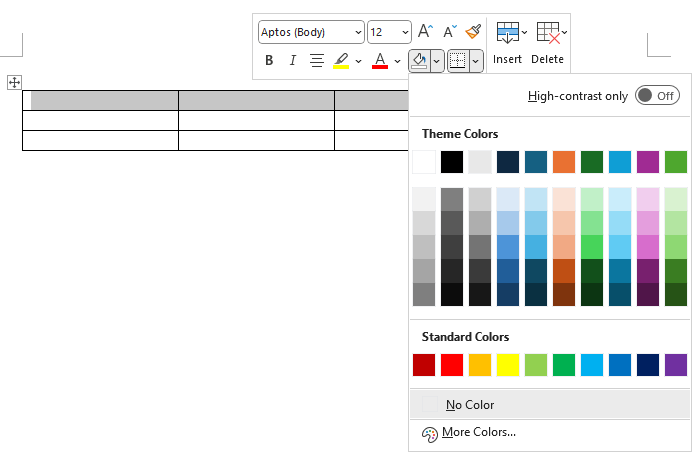Click the Delete table icon
Screen dimensions: 698x458
[548, 32]
